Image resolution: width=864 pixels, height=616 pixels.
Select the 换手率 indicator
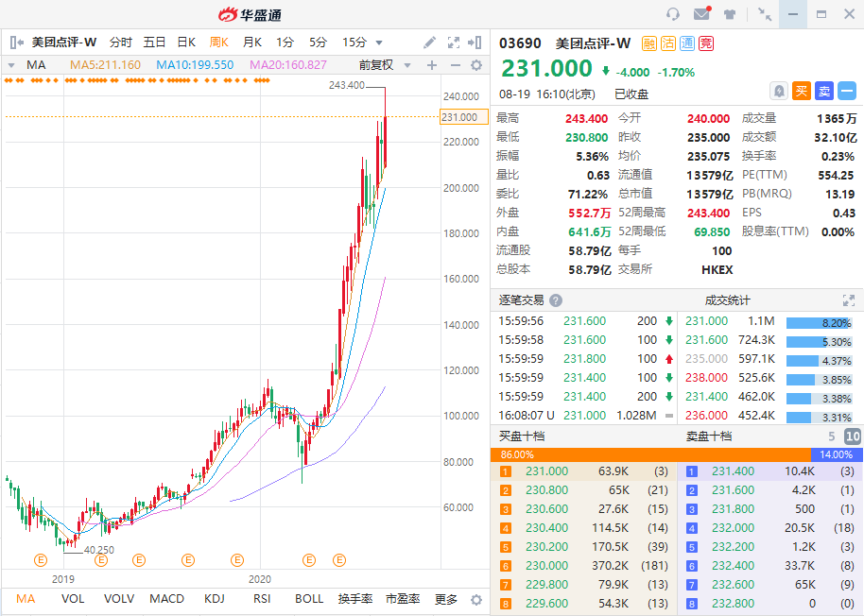354,599
